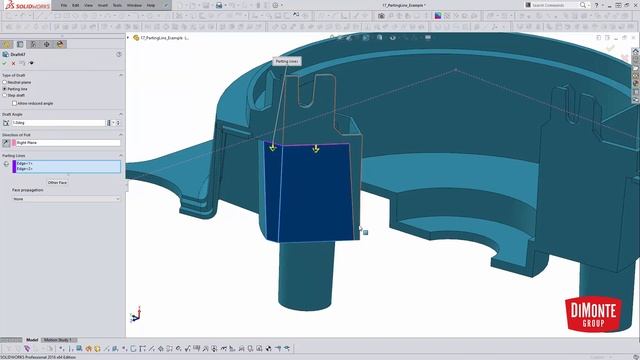Switch to ConfigurationManager tab

pyautogui.click(x=33, y=44)
